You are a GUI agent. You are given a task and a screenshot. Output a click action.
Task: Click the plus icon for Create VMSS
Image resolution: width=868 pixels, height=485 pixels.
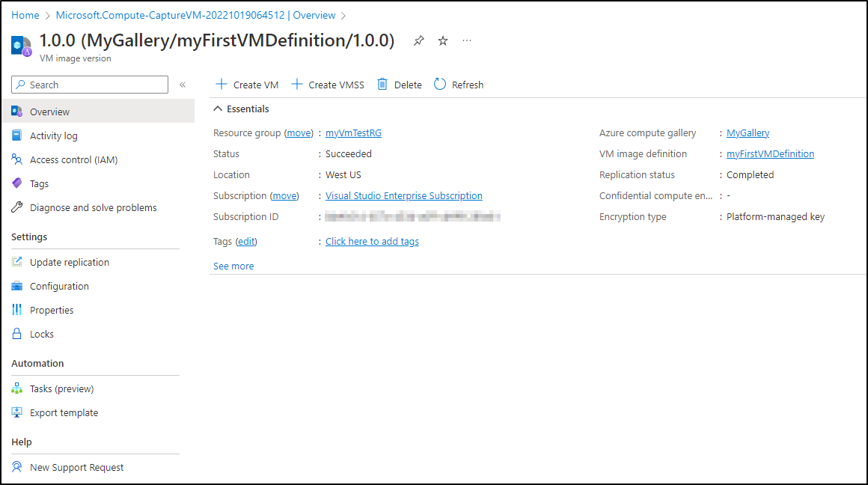click(x=297, y=84)
